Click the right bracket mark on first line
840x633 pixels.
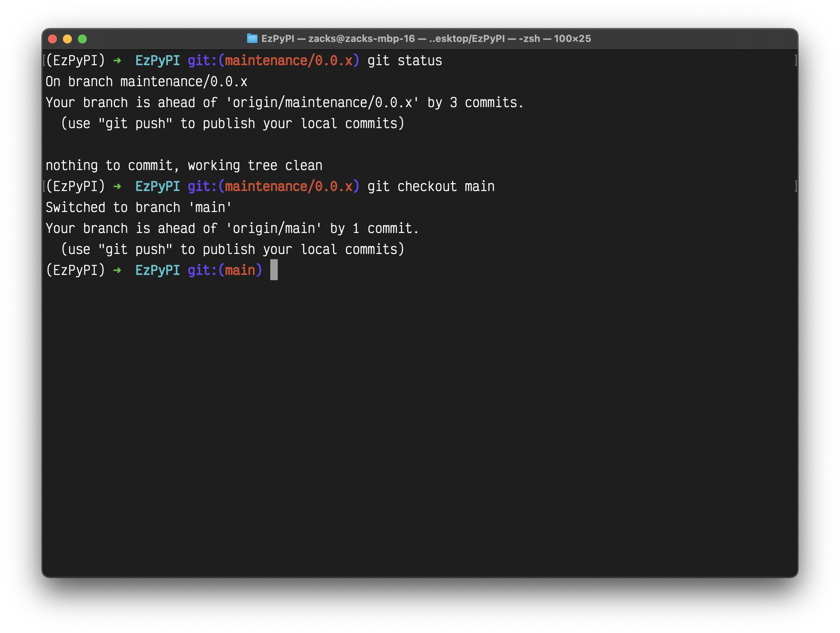[x=795, y=60]
